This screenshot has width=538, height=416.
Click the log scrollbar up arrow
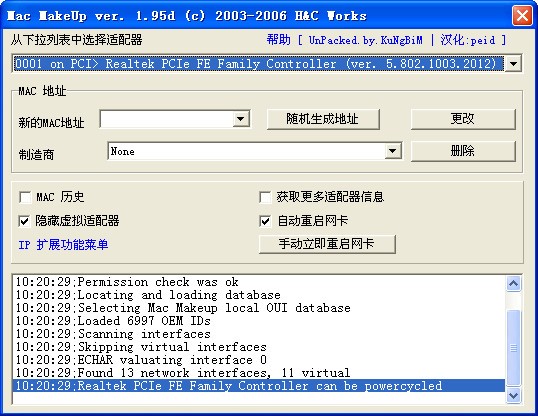point(513,284)
